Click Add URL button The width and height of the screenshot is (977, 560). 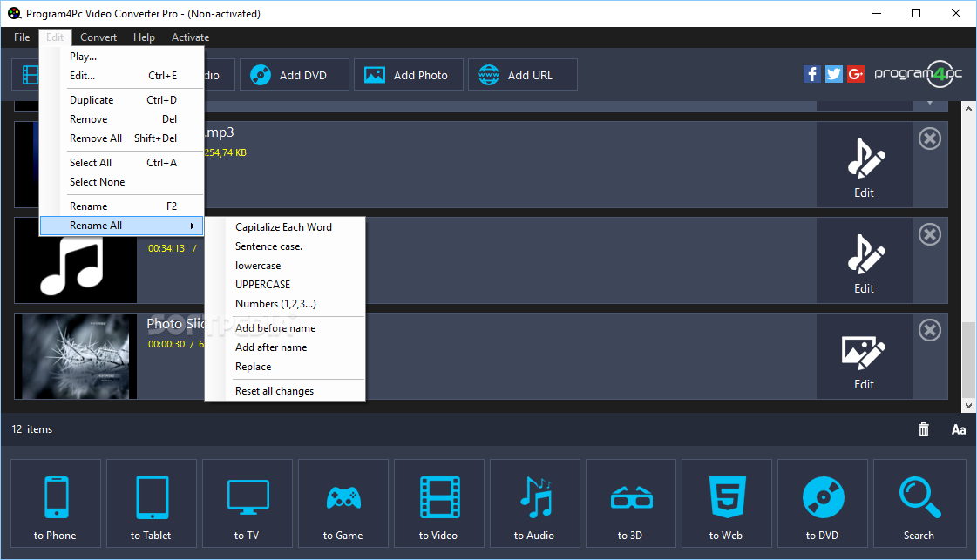pyautogui.click(x=523, y=75)
